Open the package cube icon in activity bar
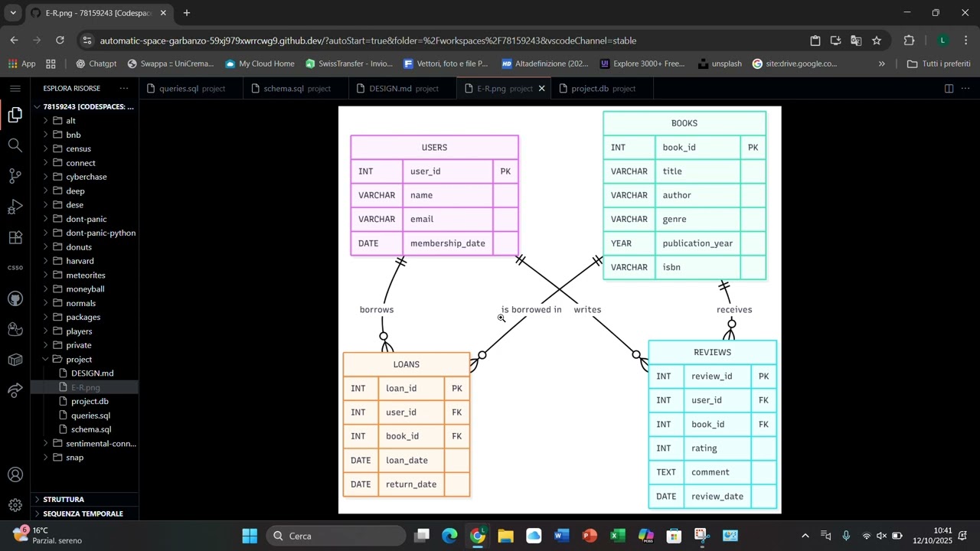Screen dimensions: 980x551 click(x=15, y=360)
